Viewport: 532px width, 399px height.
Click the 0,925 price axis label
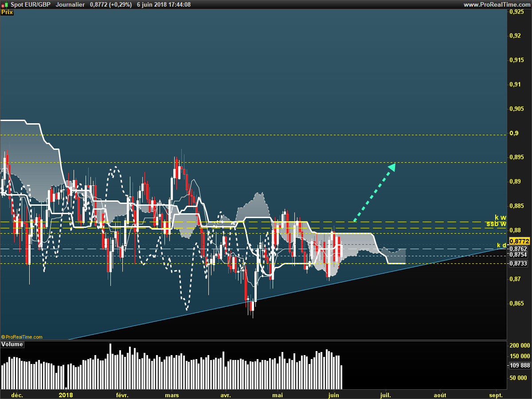click(517, 12)
